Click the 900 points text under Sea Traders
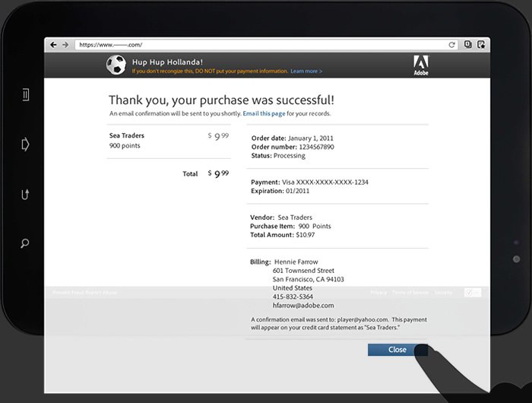Viewport: 532px width, 403px height. 125,146
